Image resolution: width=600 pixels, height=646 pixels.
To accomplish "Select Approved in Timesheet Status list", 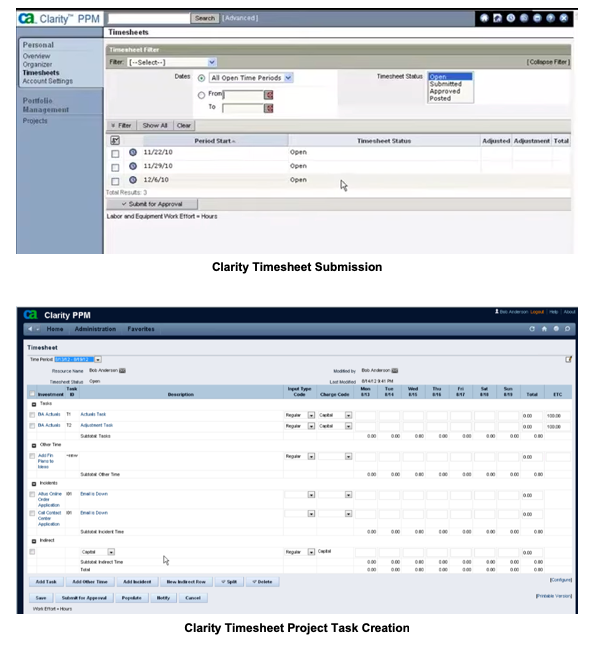I will (445, 91).
